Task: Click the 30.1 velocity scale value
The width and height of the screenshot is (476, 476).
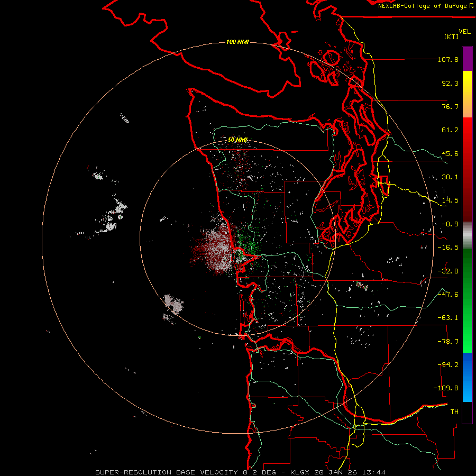Action: pos(450,177)
